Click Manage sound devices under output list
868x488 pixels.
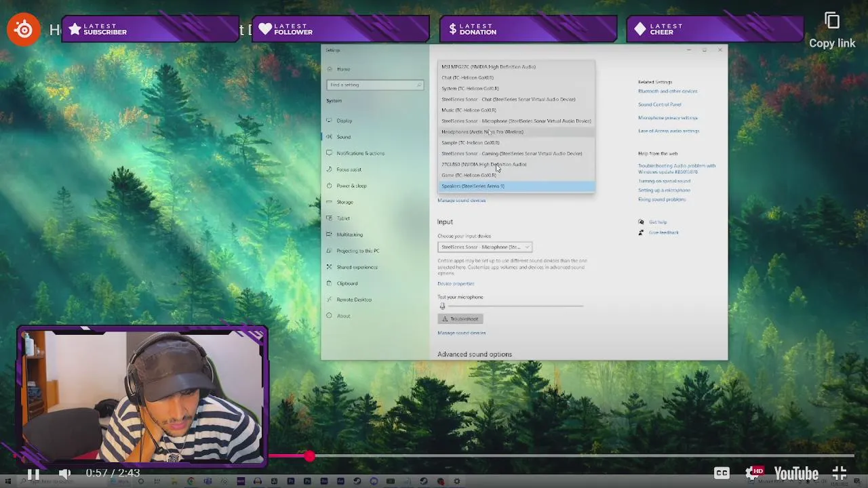tap(461, 201)
